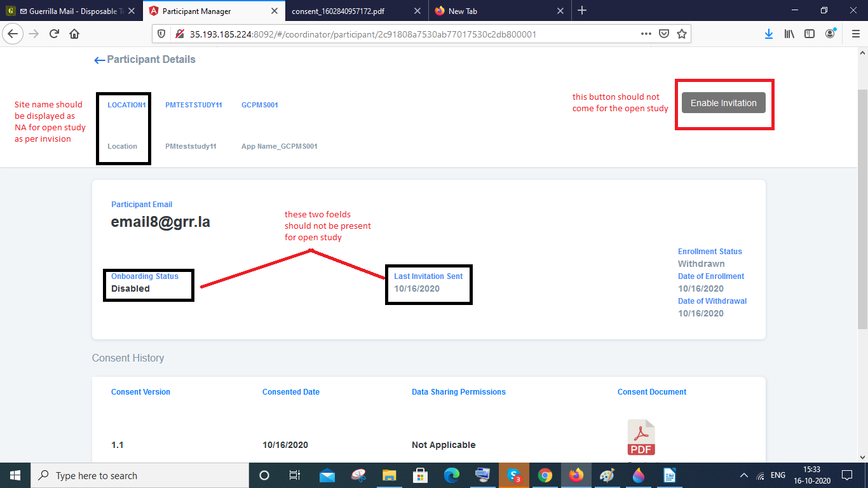Open Windows notification center icon
868x488 pixels.
[x=846, y=475]
